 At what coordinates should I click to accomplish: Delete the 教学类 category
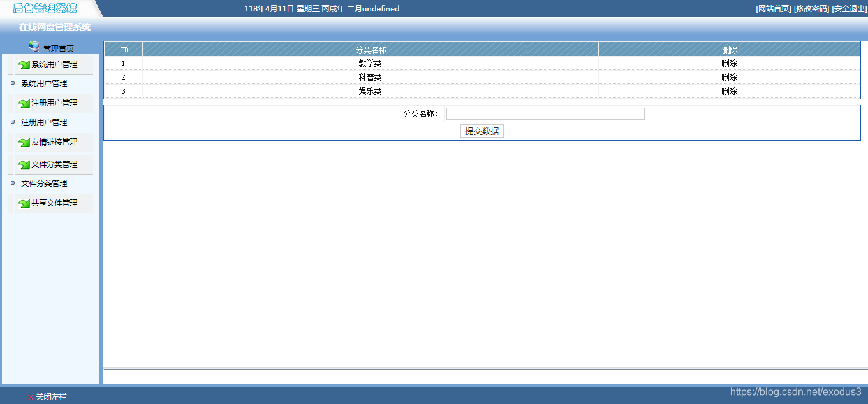click(730, 64)
